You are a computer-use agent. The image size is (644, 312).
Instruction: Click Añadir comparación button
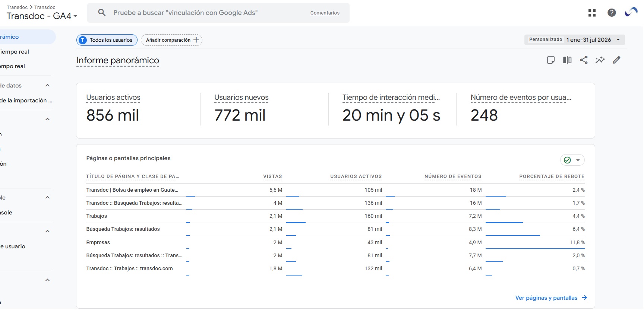171,40
